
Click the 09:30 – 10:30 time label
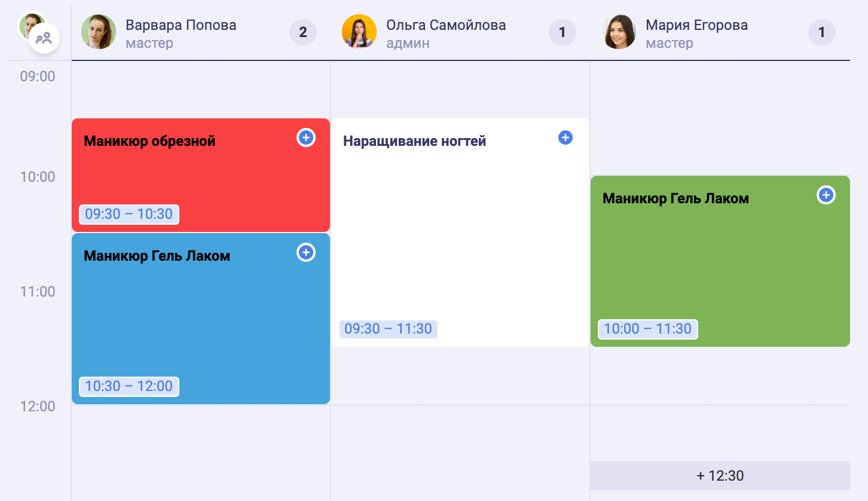pyautogui.click(x=129, y=214)
